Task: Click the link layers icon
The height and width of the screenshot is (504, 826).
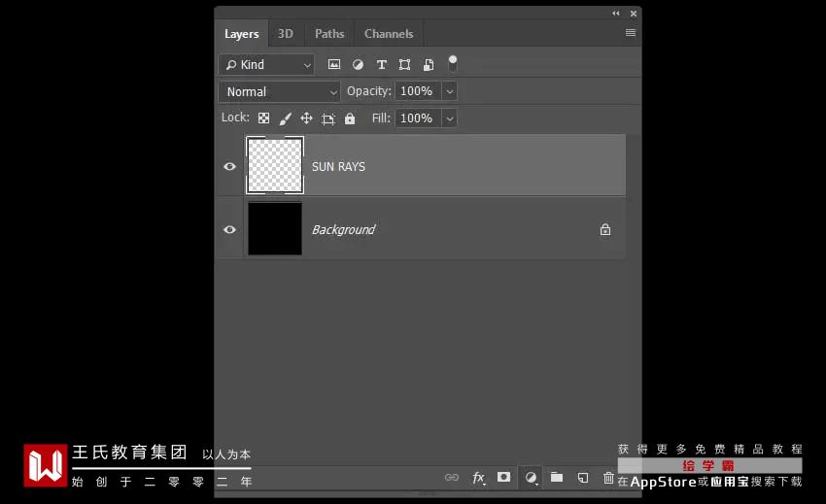Action: pos(452,477)
